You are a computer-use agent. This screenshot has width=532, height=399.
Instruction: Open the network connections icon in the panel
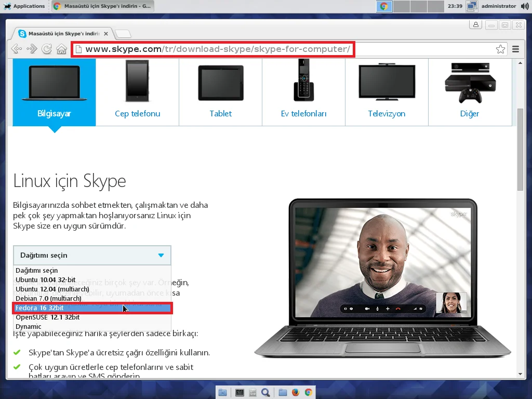pos(472,6)
